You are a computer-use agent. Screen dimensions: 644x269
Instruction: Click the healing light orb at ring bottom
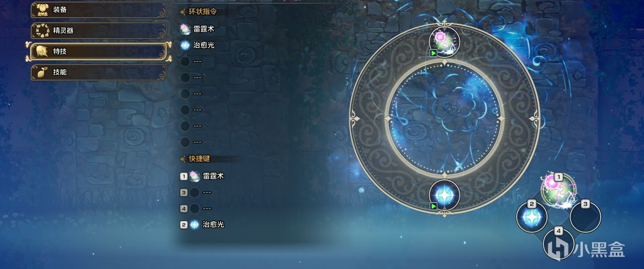coord(445,195)
